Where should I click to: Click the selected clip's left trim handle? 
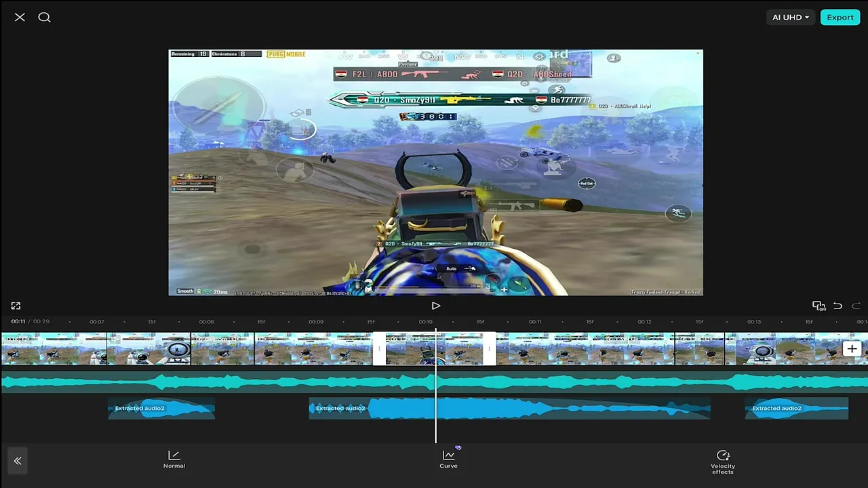[379, 349]
